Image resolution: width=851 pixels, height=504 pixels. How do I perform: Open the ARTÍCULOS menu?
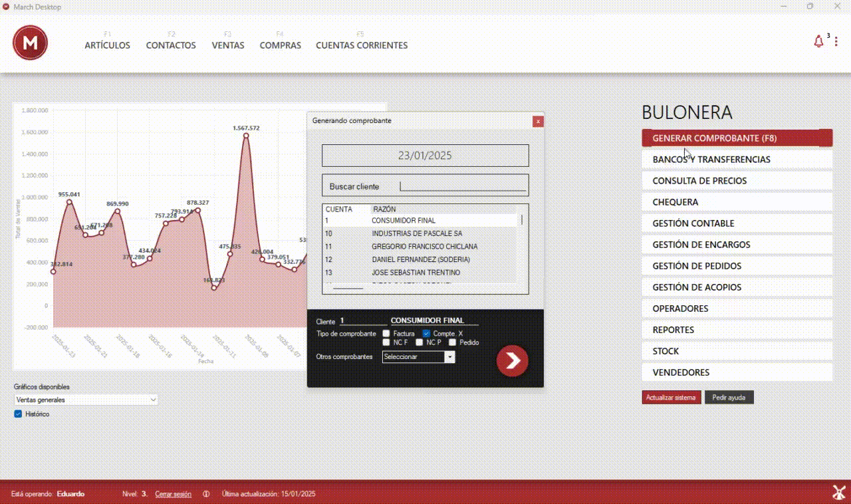[x=107, y=45]
